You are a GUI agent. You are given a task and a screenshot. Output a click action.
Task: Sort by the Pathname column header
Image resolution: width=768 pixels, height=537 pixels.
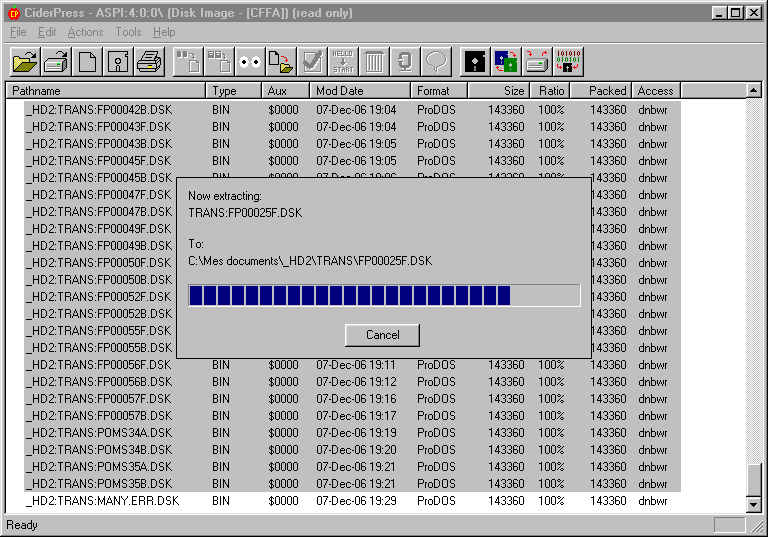[106, 91]
